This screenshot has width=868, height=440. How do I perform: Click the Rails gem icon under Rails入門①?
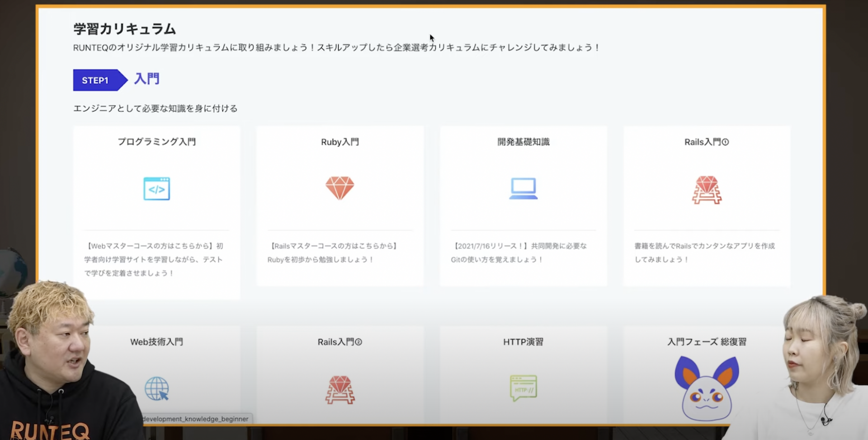[x=707, y=190]
